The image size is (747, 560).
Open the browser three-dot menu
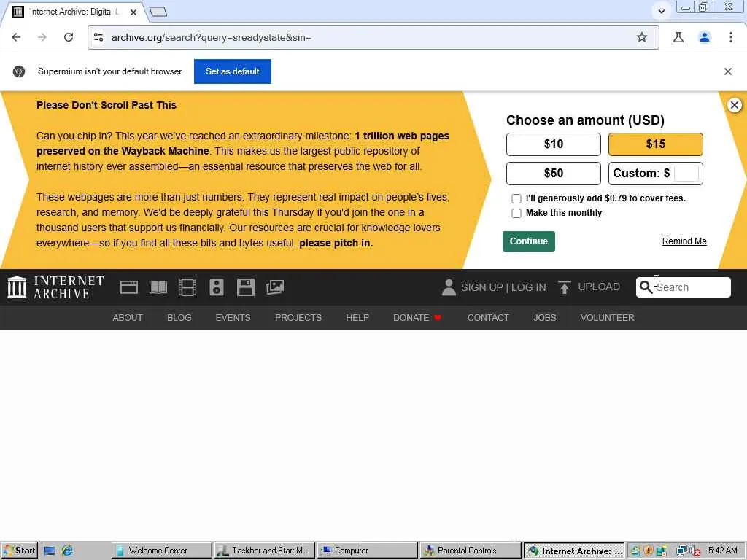[x=731, y=37]
